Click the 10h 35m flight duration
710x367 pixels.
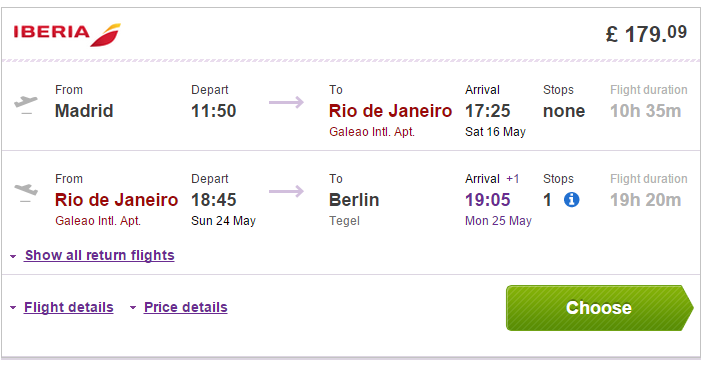pos(645,111)
